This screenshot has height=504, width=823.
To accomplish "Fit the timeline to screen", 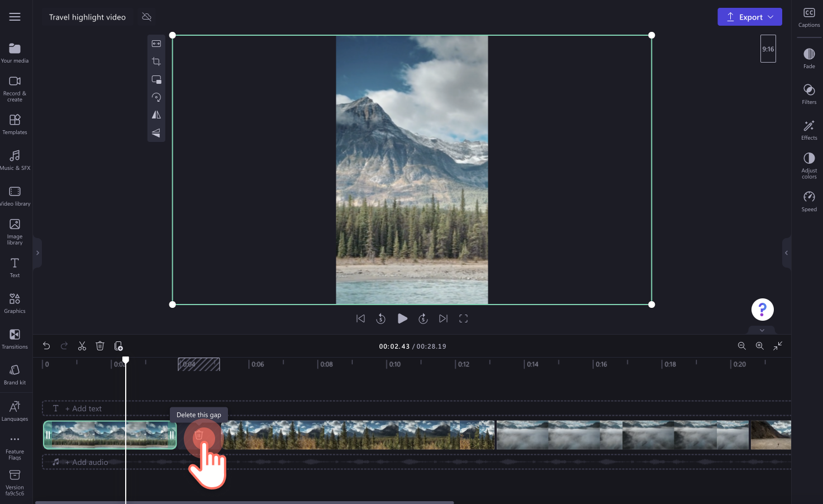I will pyautogui.click(x=778, y=346).
